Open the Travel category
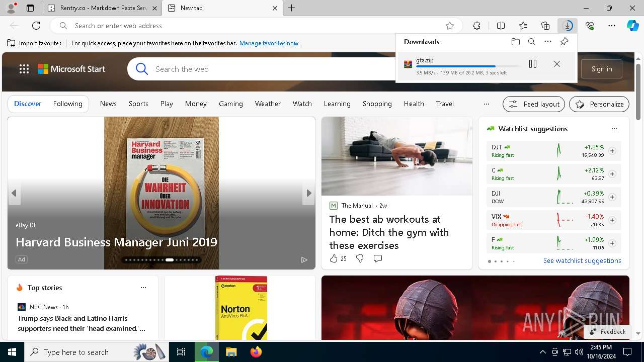This screenshot has width=644, height=362. click(445, 104)
